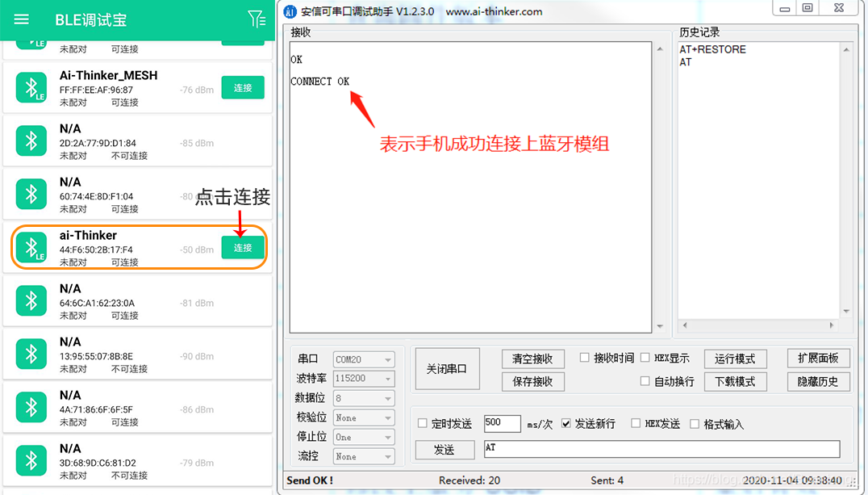Open the 停止位 stop bits dropdown
Image resolution: width=868 pixels, height=495 pixels.
tap(364, 437)
